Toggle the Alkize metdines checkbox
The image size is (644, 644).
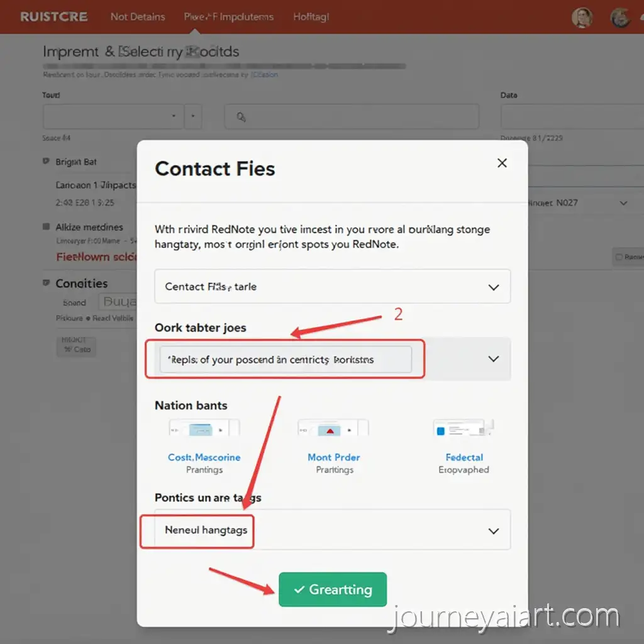click(46, 226)
